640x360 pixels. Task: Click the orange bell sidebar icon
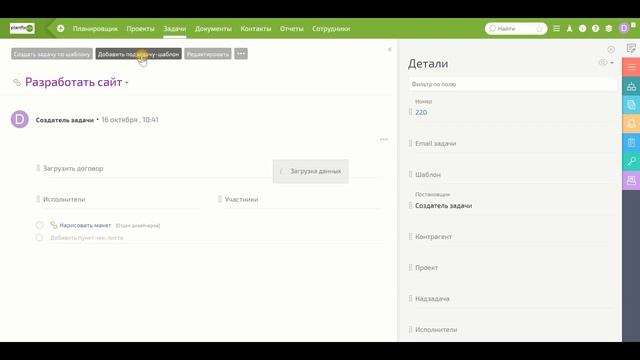click(x=631, y=124)
